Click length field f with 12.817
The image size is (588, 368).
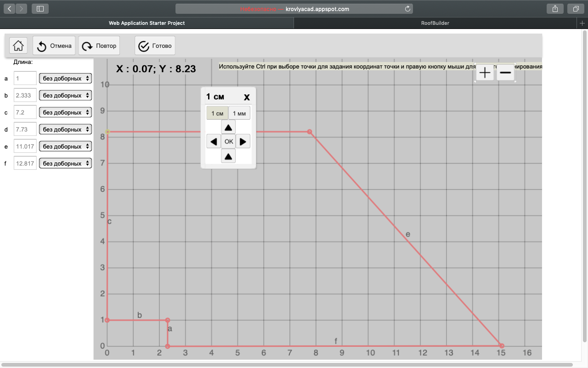[x=25, y=163]
